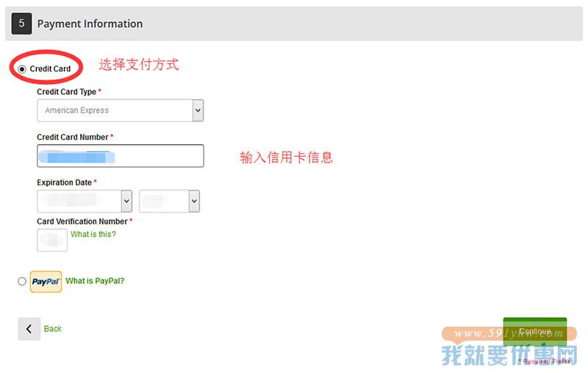Image resolution: width=588 pixels, height=373 pixels.
Task: Open the 'What is this?' link
Action: coord(93,234)
